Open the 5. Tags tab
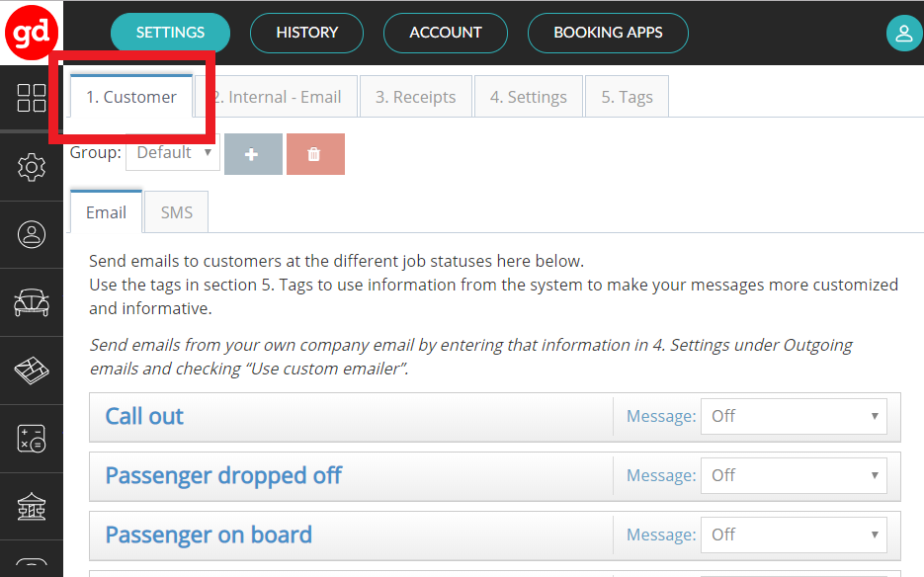Image resolution: width=924 pixels, height=577 pixels. coord(627,97)
